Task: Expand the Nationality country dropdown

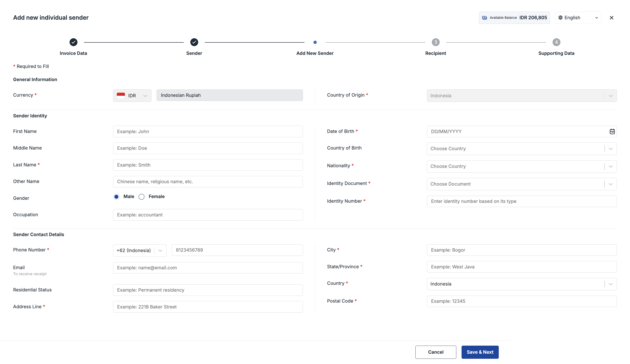Action: coord(521,166)
